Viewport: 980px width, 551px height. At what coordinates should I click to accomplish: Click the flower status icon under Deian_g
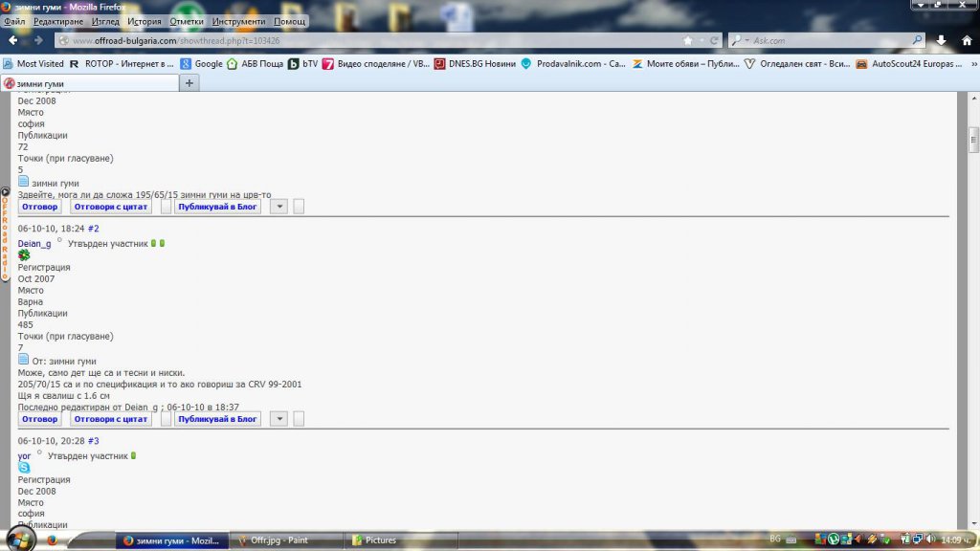click(24, 254)
